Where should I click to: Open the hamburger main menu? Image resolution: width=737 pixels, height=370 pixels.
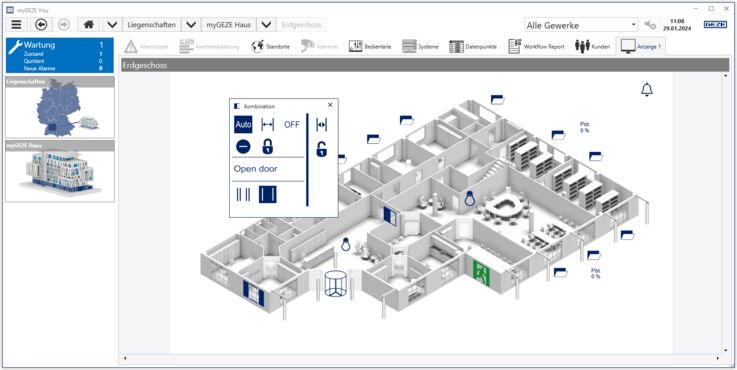[16, 24]
